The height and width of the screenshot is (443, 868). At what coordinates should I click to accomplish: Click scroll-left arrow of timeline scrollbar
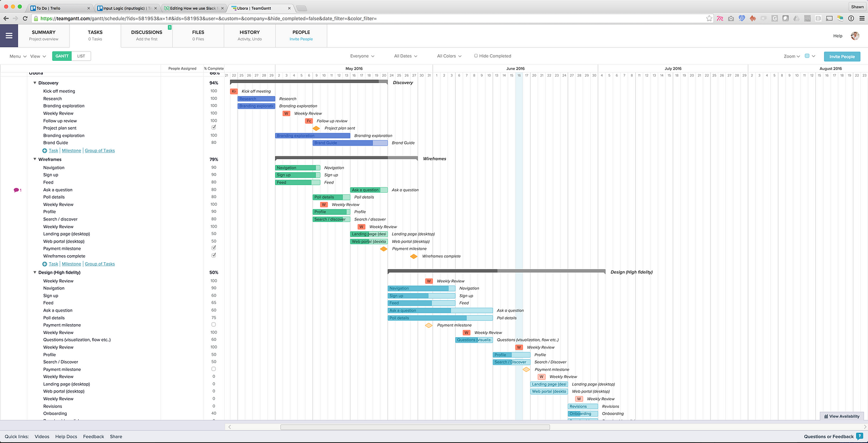pos(229,427)
